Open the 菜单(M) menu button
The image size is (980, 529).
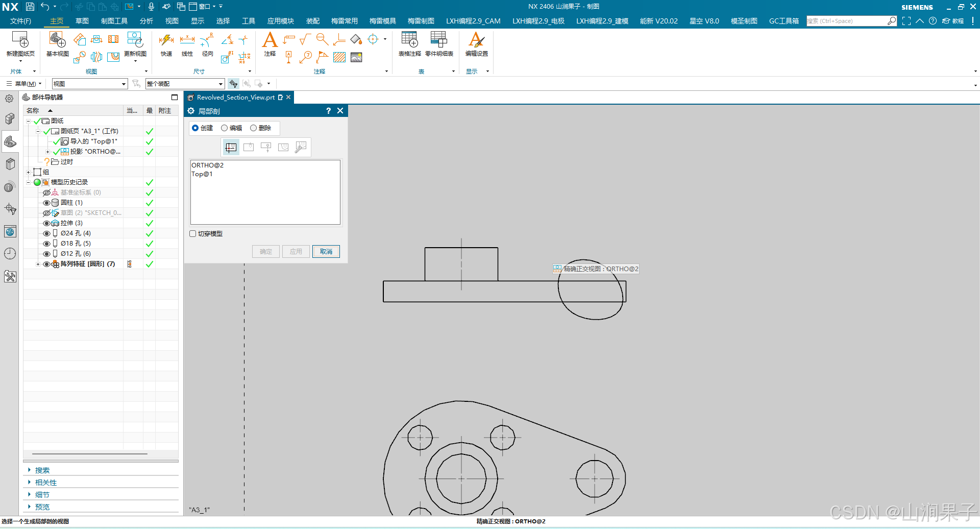(24, 84)
